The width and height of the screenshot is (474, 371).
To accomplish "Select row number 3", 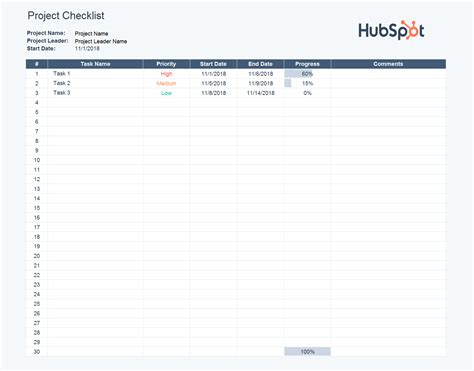I will 37,93.
